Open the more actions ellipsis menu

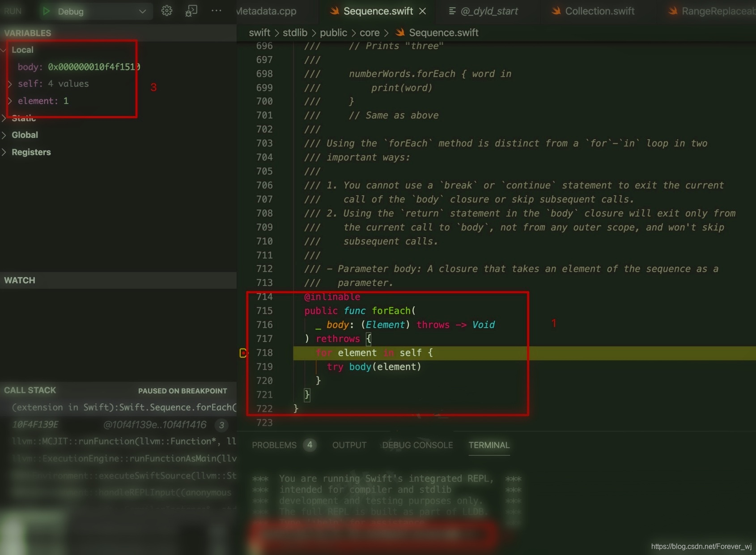(216, 11)
